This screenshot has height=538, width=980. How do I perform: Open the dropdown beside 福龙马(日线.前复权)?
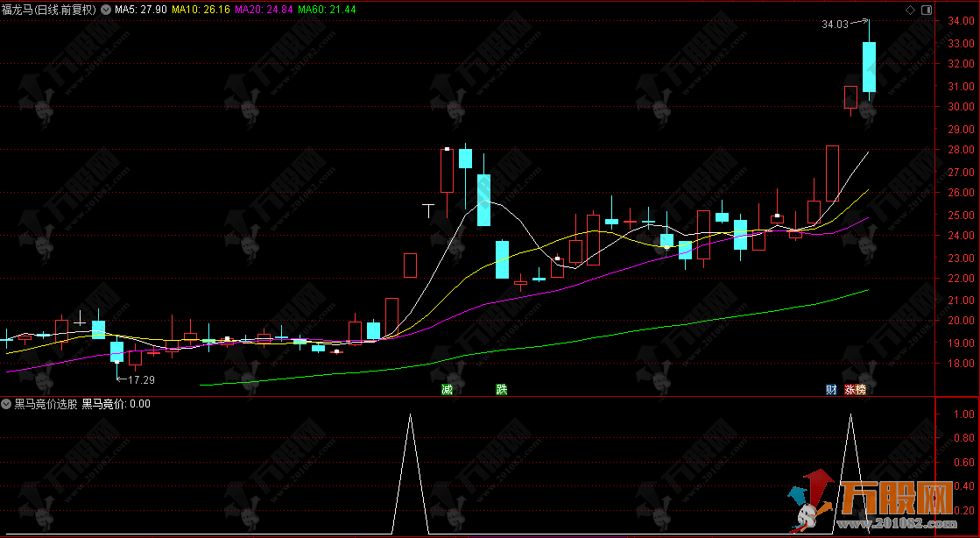pyautogui.click(x=105, y=10)
